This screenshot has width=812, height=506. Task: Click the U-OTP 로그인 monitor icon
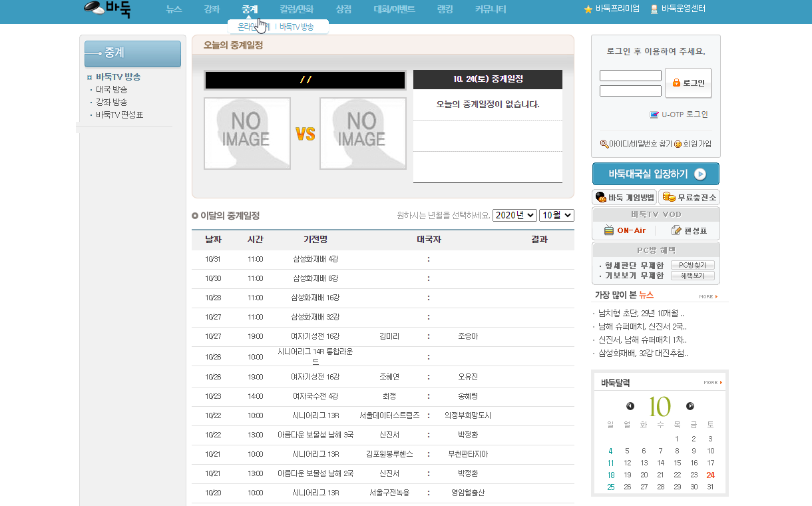click(x=654, y=115)
